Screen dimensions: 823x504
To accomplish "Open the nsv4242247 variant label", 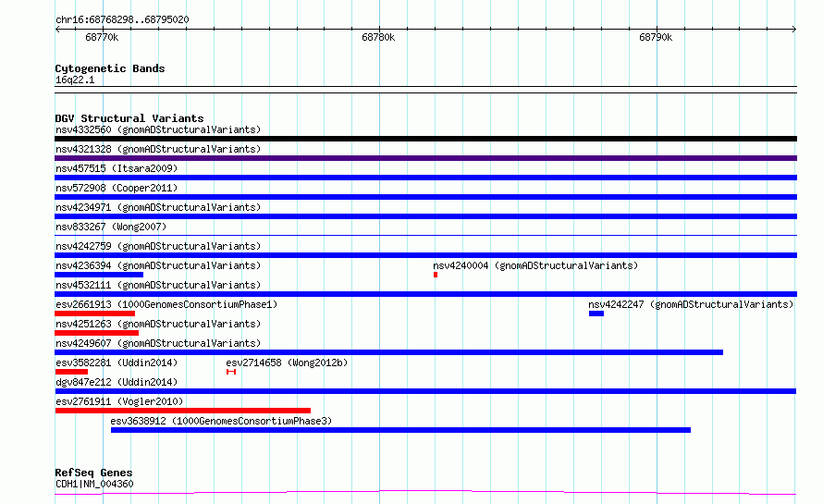I will 691,304.
